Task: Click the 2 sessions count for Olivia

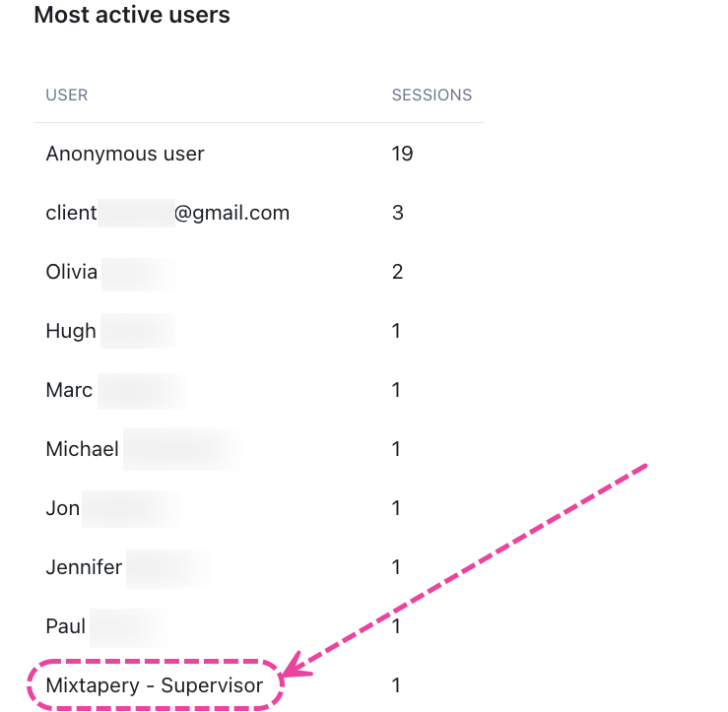Action: pyautogui.click(x=397, y=272)
